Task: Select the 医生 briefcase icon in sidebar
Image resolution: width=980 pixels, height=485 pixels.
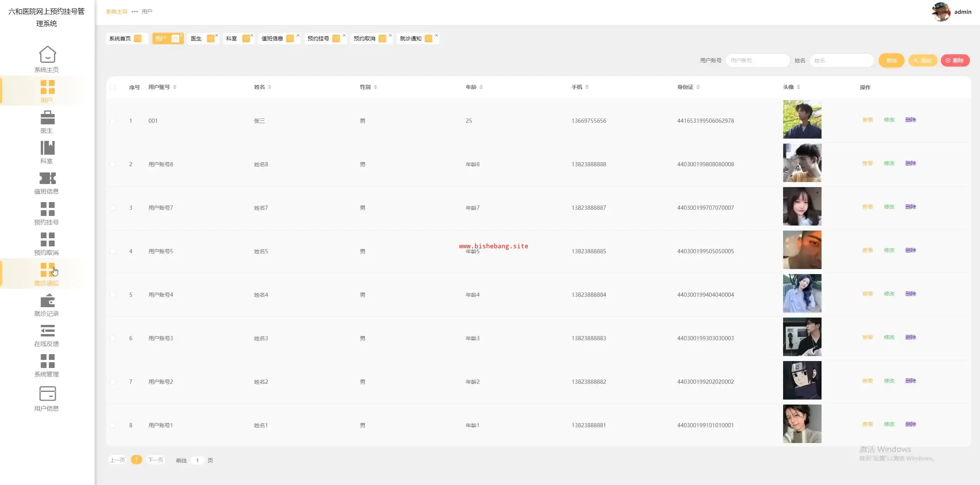Action: (x=47, y=117)
